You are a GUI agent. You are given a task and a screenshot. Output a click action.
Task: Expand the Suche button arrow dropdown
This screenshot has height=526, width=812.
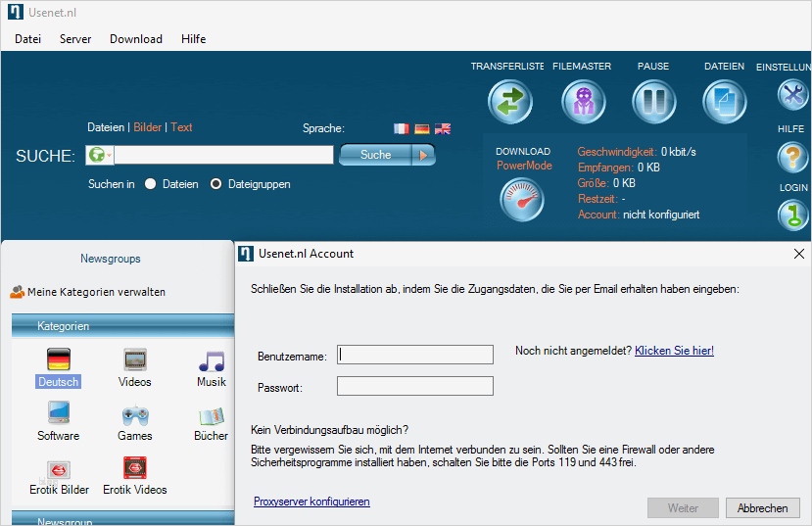pyautogui.click(x=423, y=155)
